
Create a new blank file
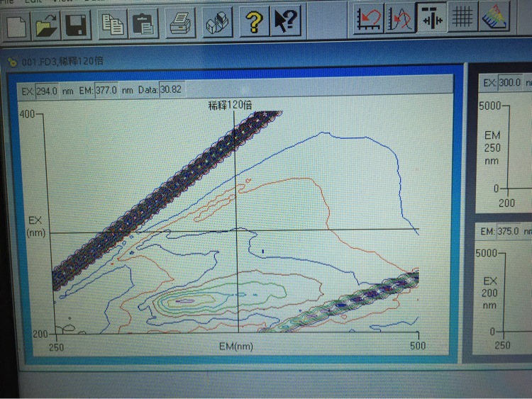tap(16, 26)
